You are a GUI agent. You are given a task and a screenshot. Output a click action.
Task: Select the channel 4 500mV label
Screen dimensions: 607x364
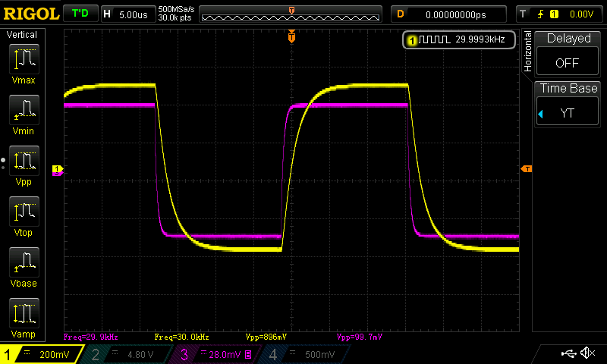click(319, 355)
